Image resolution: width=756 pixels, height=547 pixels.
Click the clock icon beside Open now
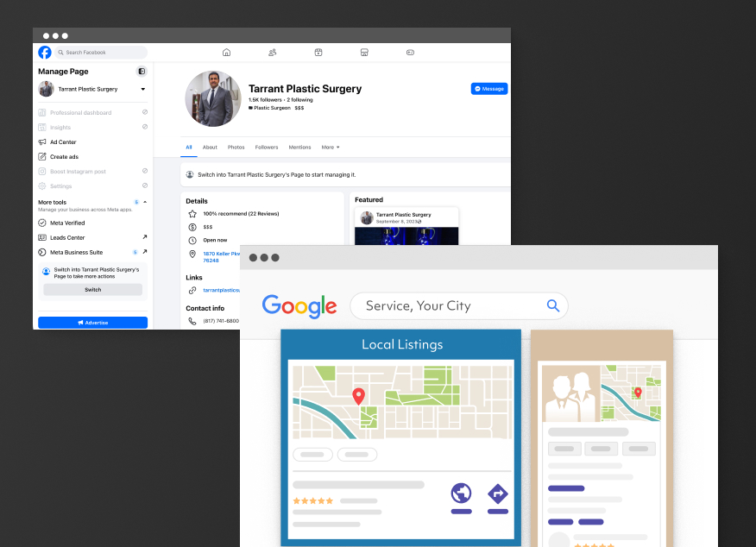[x=192, y=241]
